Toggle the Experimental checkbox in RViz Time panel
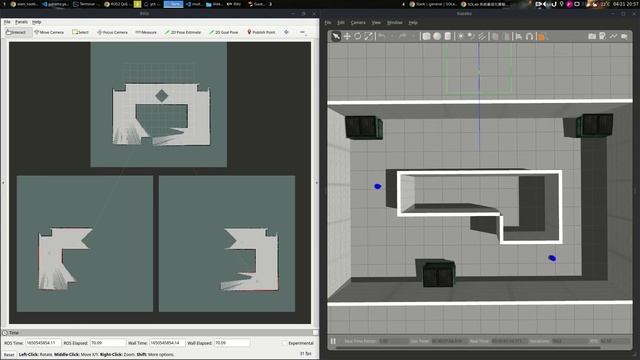The height and width of the screenshot is (360, 640). click(x=285, y=343)
